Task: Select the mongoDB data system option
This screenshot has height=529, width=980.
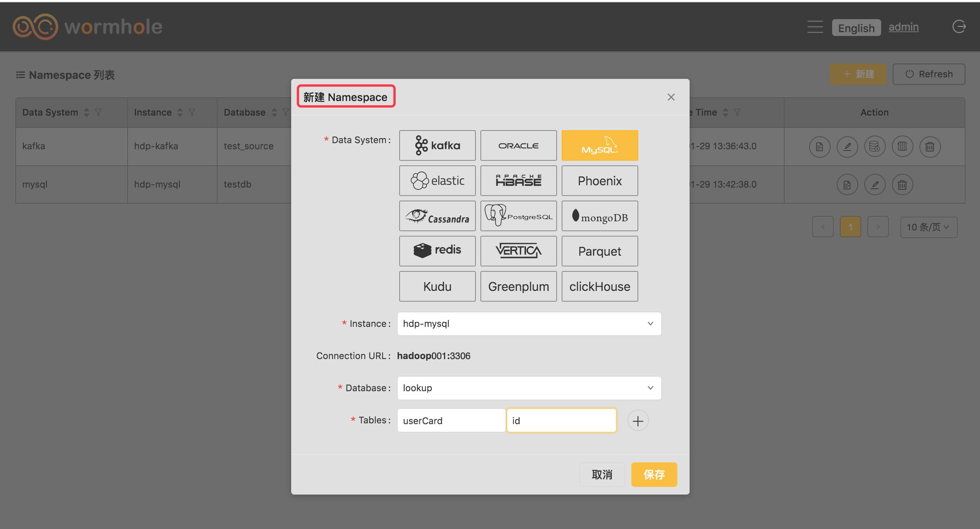Action: 600,216
